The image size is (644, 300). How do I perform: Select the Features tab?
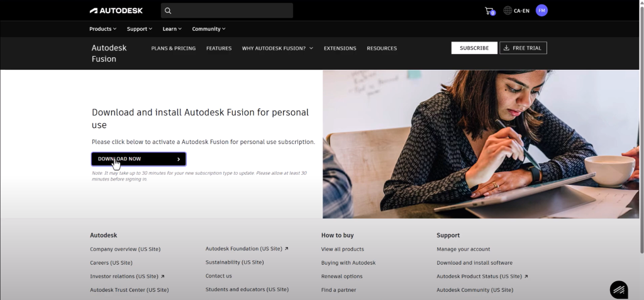pyautogui.click(x=219, y=48)
